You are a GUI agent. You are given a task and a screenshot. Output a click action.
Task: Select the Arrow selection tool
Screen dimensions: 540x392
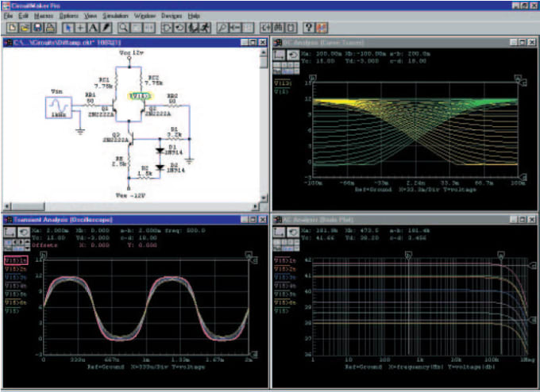pos(68,28)
